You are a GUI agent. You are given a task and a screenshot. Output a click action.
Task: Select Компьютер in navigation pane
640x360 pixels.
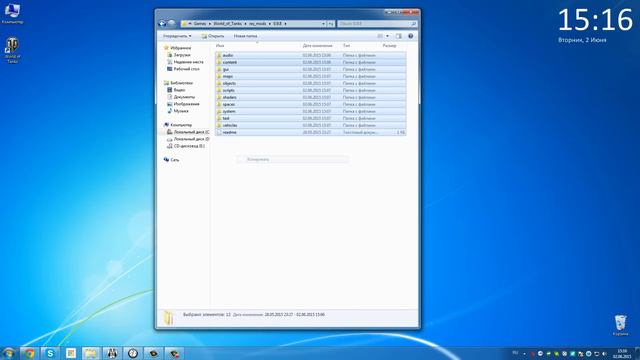coord(178,125)
